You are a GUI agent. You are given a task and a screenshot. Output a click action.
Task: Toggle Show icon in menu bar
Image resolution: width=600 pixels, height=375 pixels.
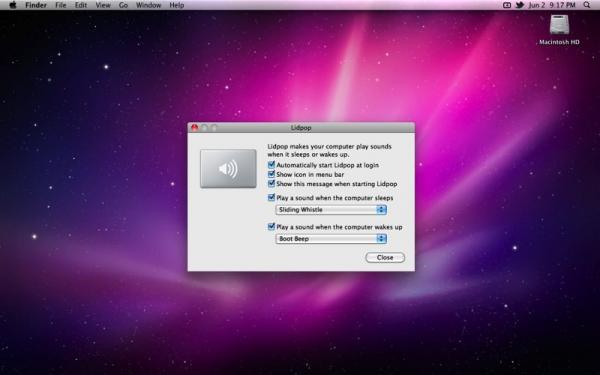pos(271,174)
